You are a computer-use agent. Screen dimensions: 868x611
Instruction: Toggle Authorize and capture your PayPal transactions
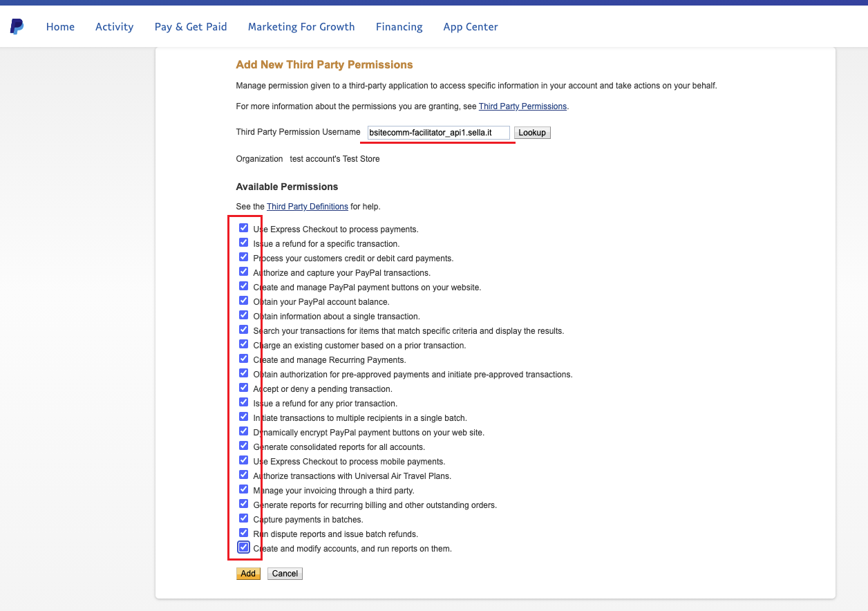click(243, 272)
